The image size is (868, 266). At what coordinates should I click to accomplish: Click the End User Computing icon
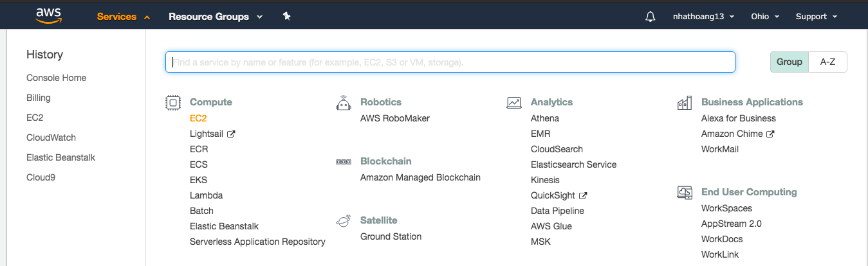tap(685, 192)
